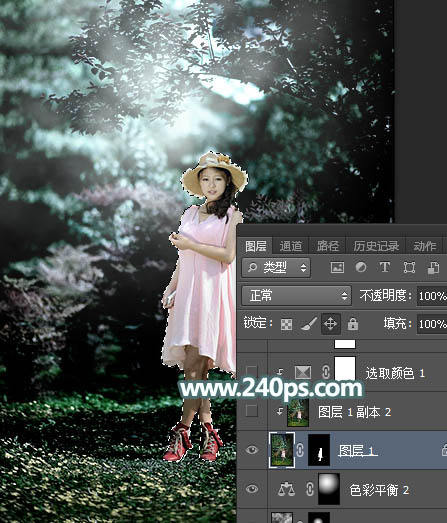Screen dimensions: 447x523
Task: Open the 正常 blend mode dropdown
Action: click(x=297, y=296)
